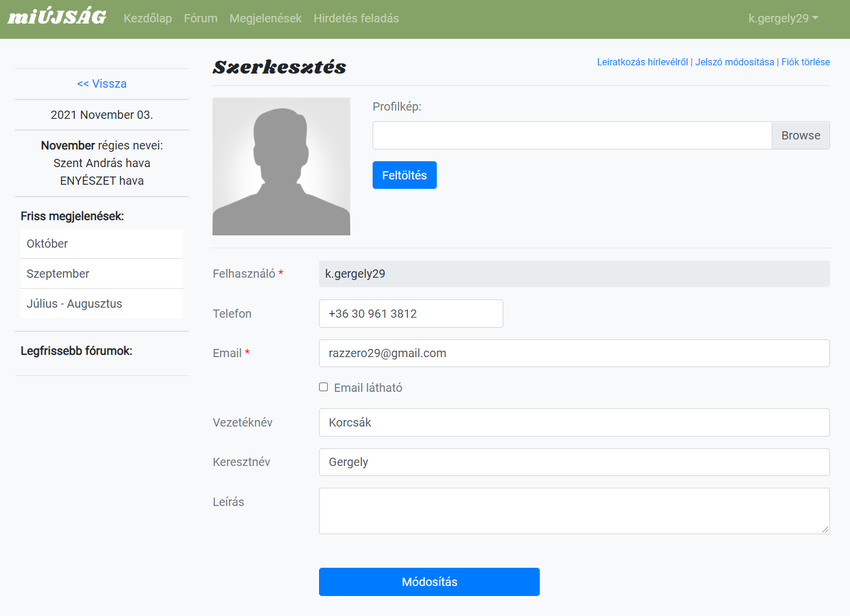Click the Felhasználó username field
The image size is (850, 616).
coord(575,274)
